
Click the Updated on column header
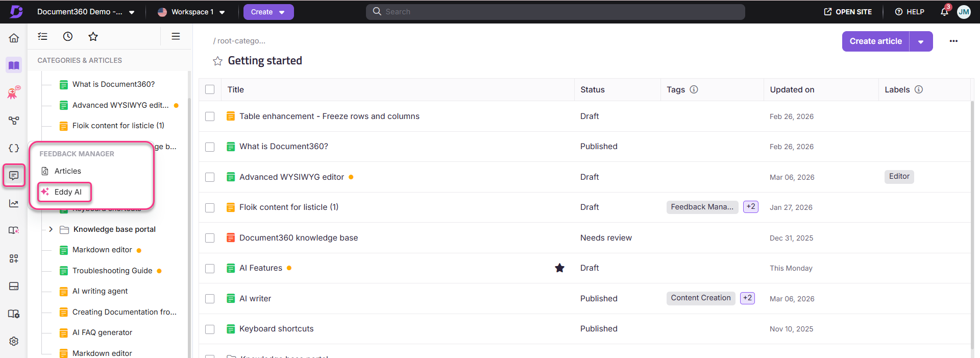click(x=792, y=89)
